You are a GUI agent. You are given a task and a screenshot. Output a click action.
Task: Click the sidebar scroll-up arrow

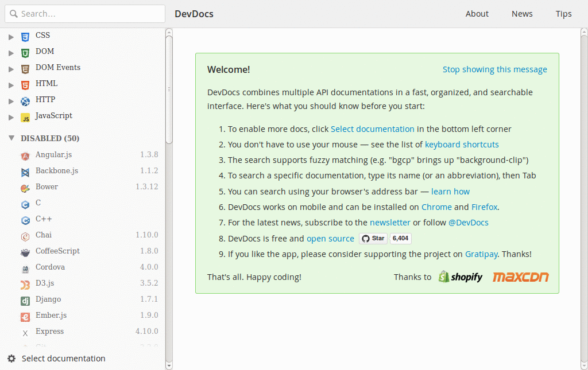[169, 32]
